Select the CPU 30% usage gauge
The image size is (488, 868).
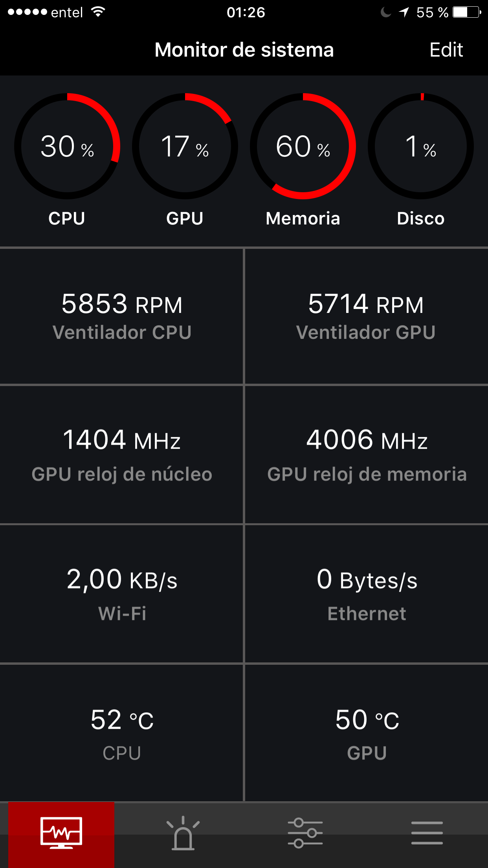coord(67,146)
